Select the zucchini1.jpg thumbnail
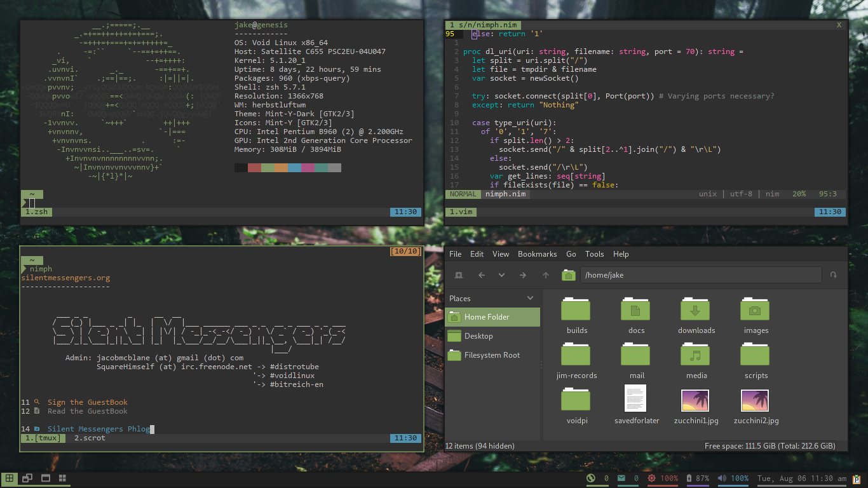Image resolution: width=868 pixels, height=488 pixels. point(695,402)
